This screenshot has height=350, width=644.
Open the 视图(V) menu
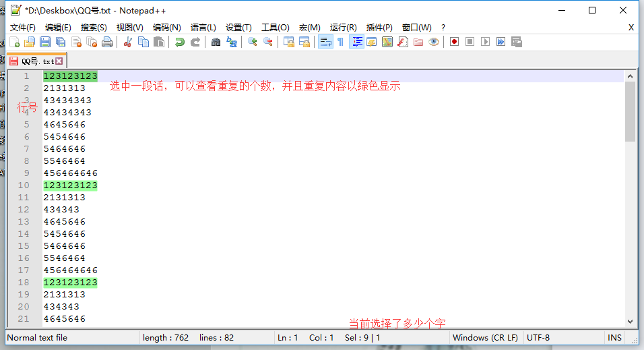coord(129,28)
